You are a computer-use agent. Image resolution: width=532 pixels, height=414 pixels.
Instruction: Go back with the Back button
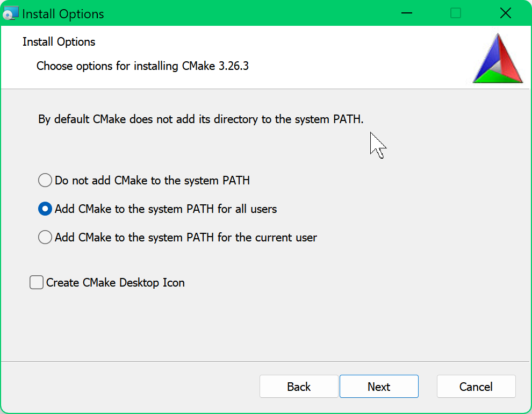(x=299, y=387)
